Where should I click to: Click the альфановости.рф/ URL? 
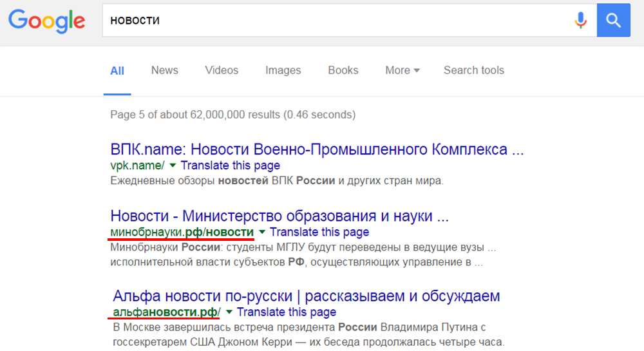point(167,312)
